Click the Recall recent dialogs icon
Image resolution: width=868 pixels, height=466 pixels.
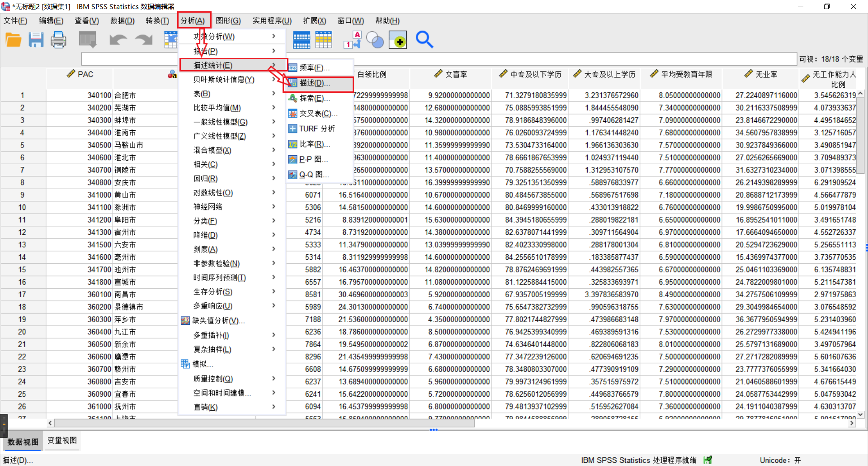coord(88,40)
